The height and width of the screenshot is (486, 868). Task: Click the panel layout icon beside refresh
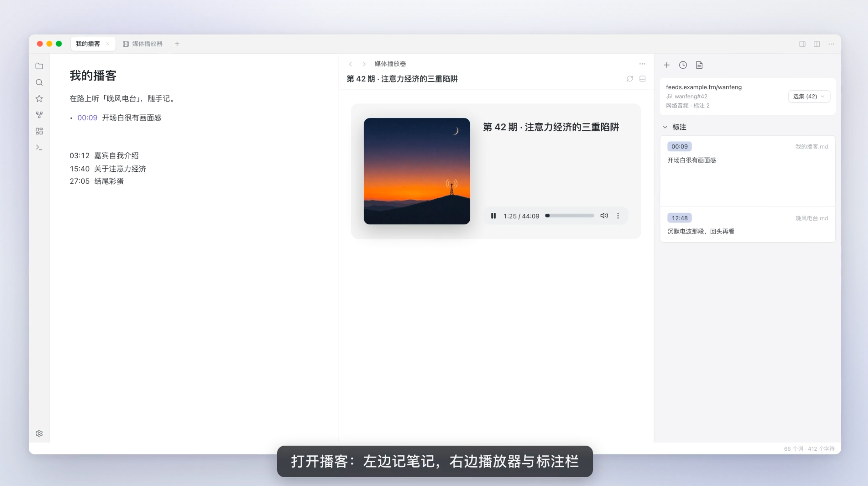point(643,78)
